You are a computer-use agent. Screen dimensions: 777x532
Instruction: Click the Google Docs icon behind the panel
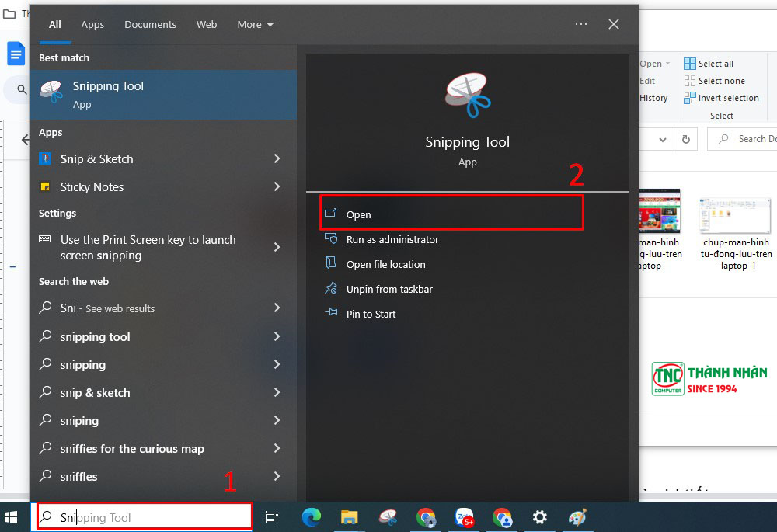pos(16,54)
